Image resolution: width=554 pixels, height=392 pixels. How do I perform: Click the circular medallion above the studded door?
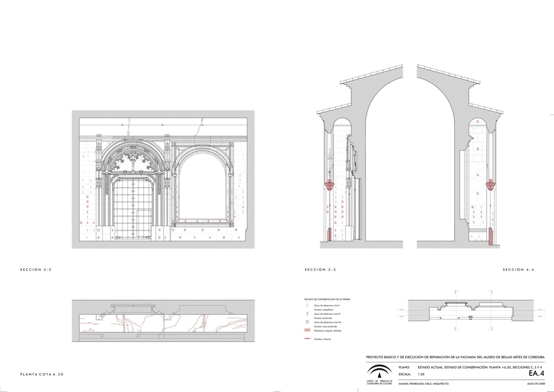point(133,172)
